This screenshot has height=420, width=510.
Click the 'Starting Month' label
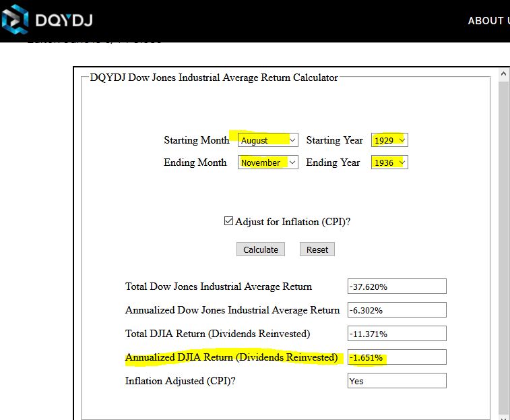(x=197, y=140)
